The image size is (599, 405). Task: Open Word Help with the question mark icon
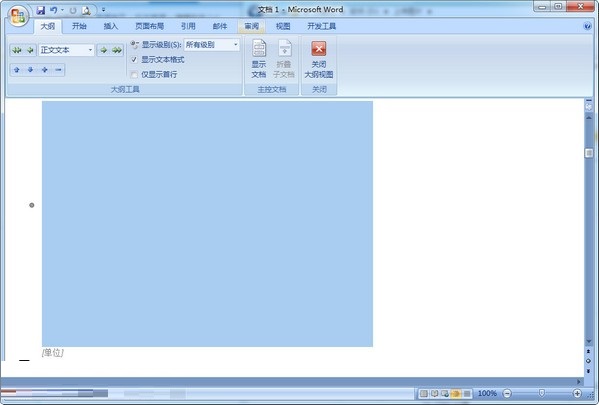[588, 26]
